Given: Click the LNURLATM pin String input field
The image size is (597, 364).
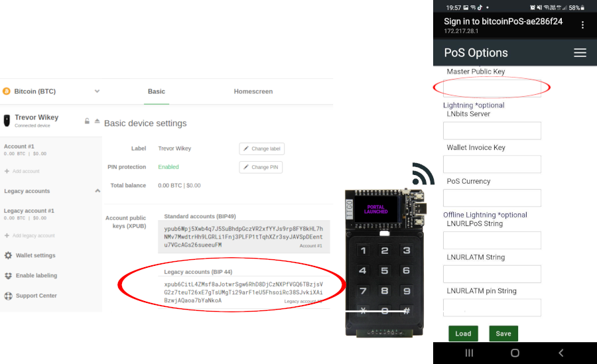Looking at the screenshot, I should [x=492, y=308].
